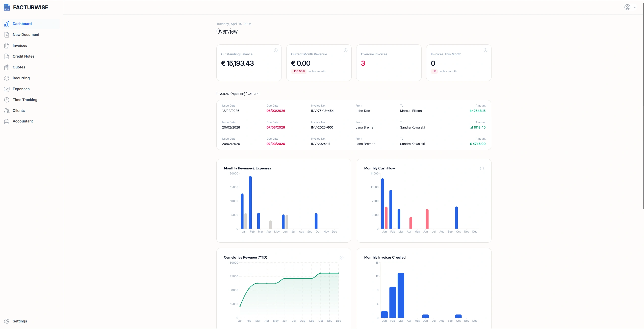Click the Expenses sidebar icon

[x=7, y=89]
